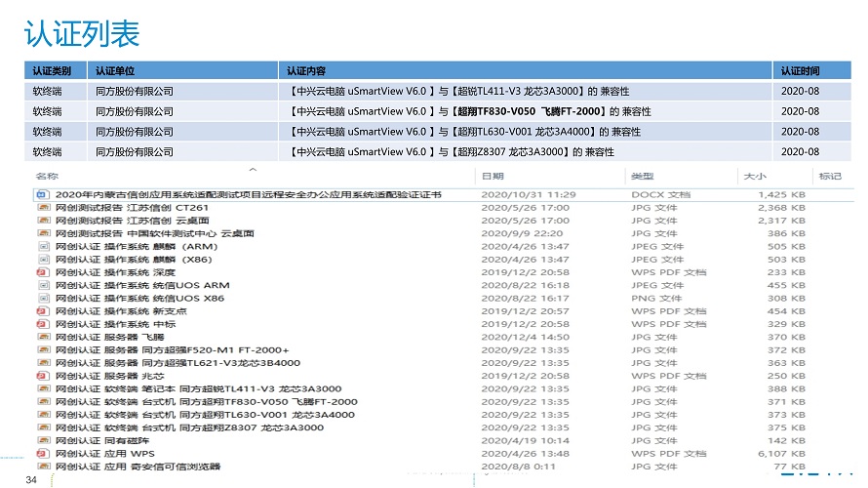Select file name 网创认证 同有磁阵
868x488 pixels.
[101, 440]
